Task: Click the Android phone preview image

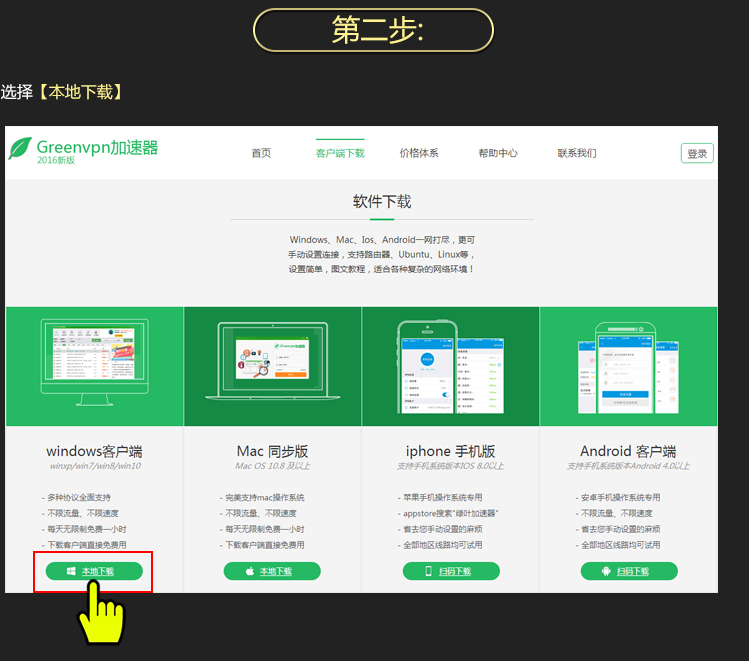Action: (x=628, y=368)
